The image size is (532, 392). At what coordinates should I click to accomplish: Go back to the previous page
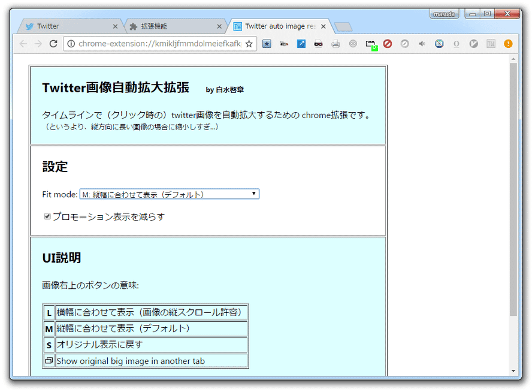[23, 43]
